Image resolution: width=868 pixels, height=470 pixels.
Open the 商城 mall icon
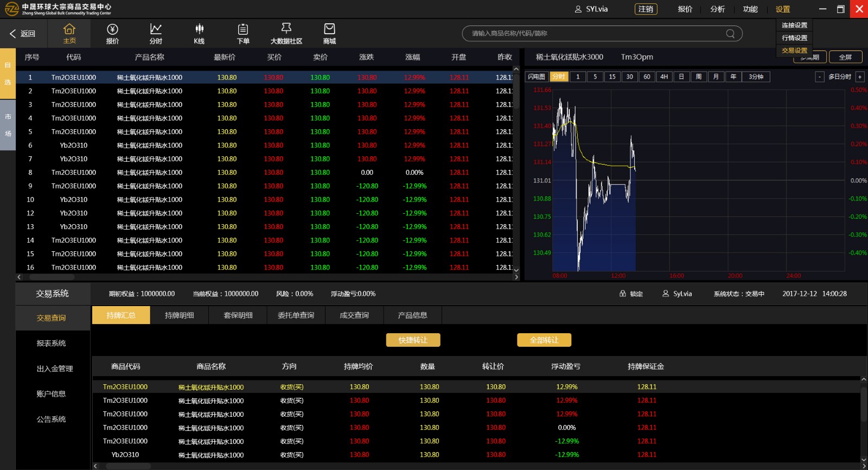tap(329, 34)
